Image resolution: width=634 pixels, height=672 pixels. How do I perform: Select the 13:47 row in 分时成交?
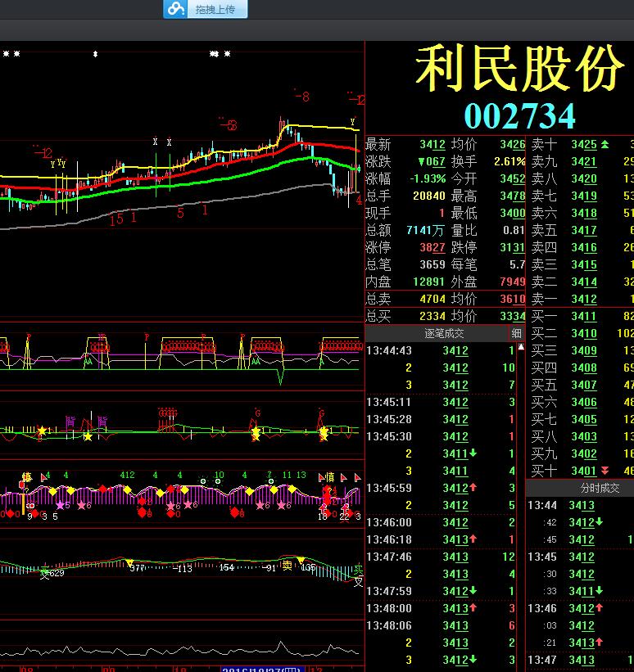(x=581, y=660)
